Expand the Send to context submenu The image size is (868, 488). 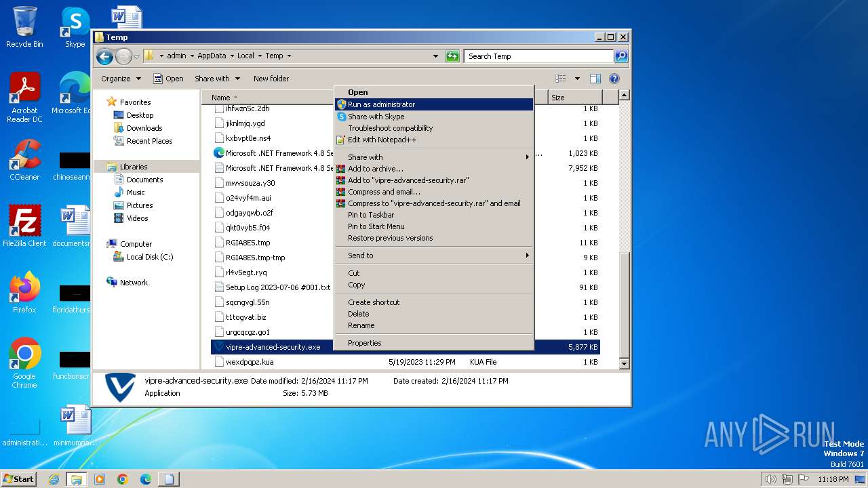434,256
